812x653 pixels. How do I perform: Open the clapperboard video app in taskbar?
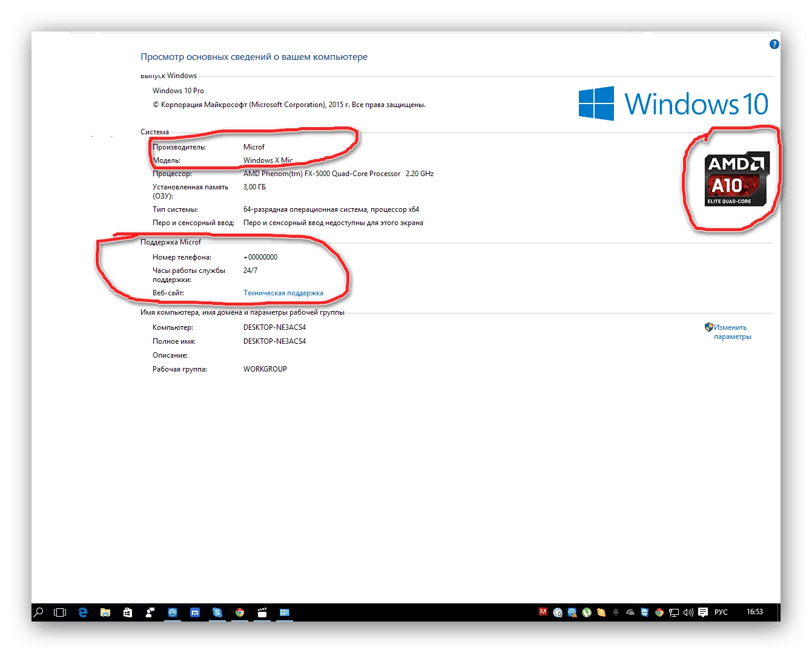[x=262, y=612]
